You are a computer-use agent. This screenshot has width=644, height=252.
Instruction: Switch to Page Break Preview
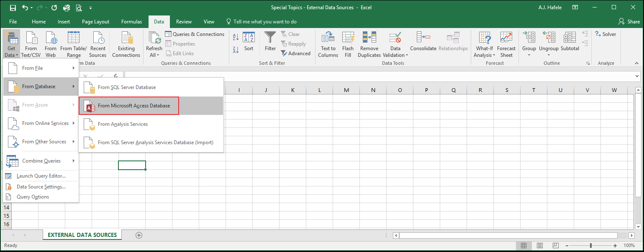pyautogui.click(x=555, y=245)
